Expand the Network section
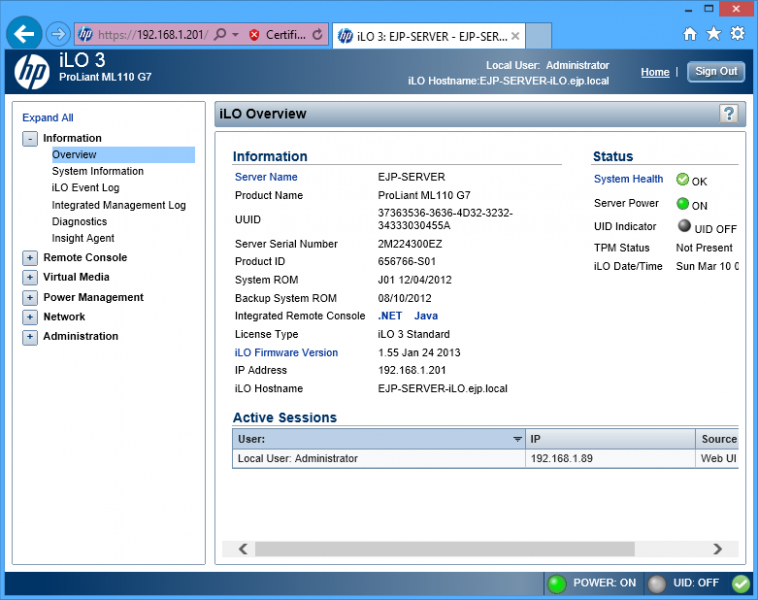This screenshot has height=600, width=758. click(x=30, y=317)
